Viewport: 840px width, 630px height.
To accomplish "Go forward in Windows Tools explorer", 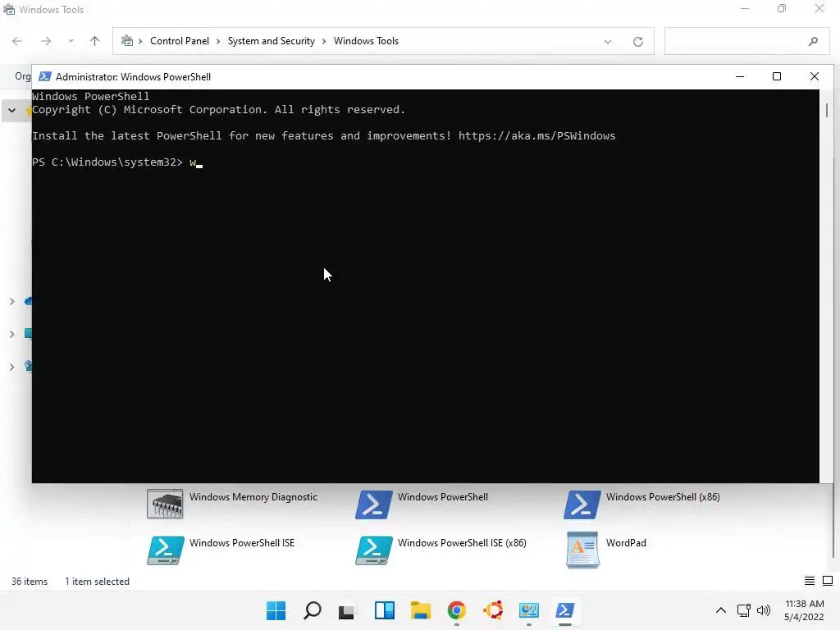I will point(46,41).
